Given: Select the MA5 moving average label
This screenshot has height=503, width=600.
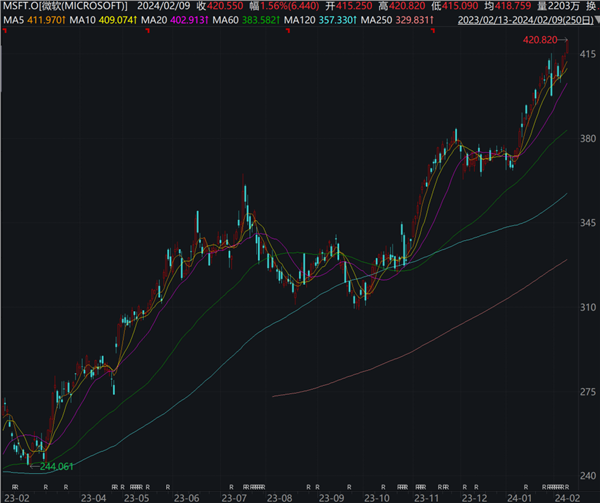Looking at the screenshot, I should (34, 20).
